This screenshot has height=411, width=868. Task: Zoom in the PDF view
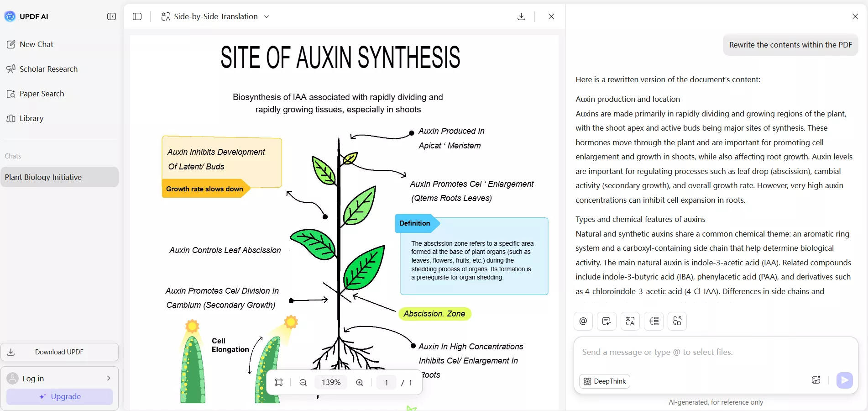pyautogui.click(x=360, y=383)
